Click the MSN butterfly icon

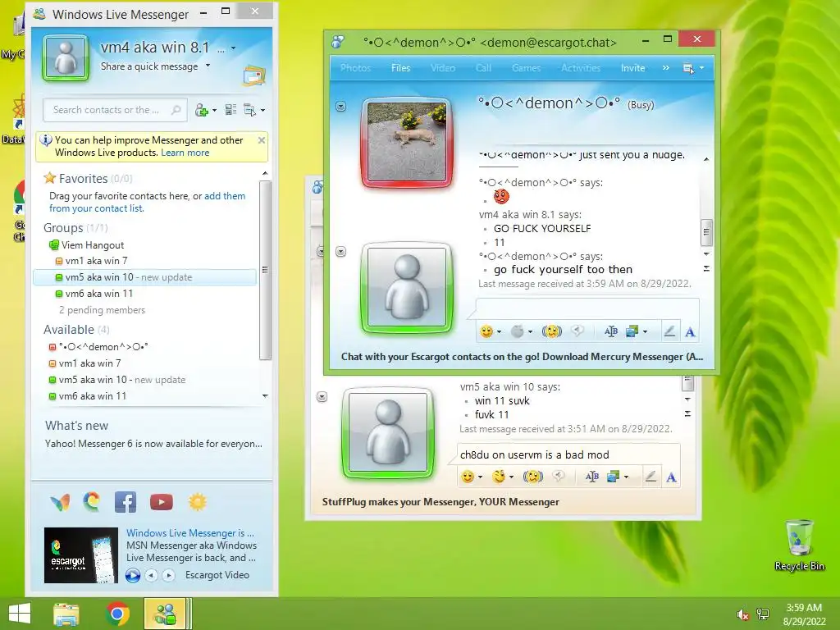60,502
